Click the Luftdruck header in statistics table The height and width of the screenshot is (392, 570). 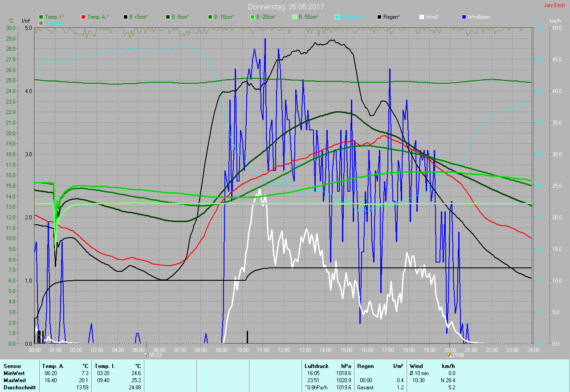click(x=316, y=366)
